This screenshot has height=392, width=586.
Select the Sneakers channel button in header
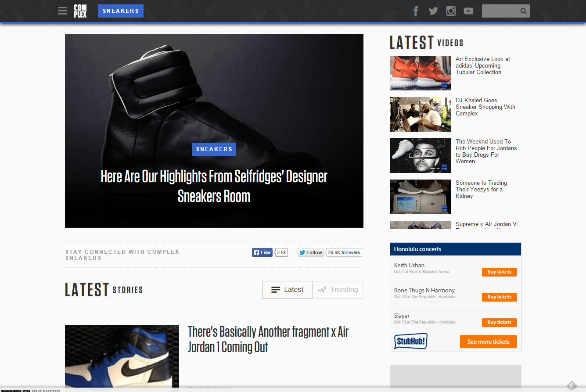tap(121, 11)
